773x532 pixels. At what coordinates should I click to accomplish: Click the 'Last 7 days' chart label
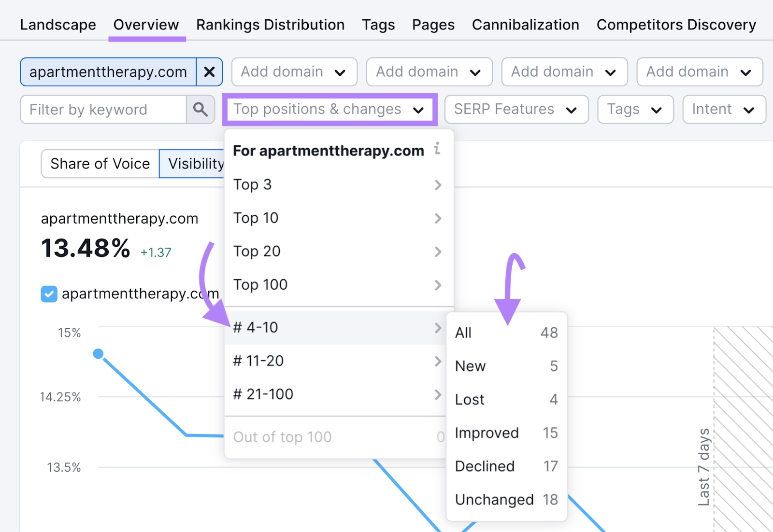pos(704,467)
